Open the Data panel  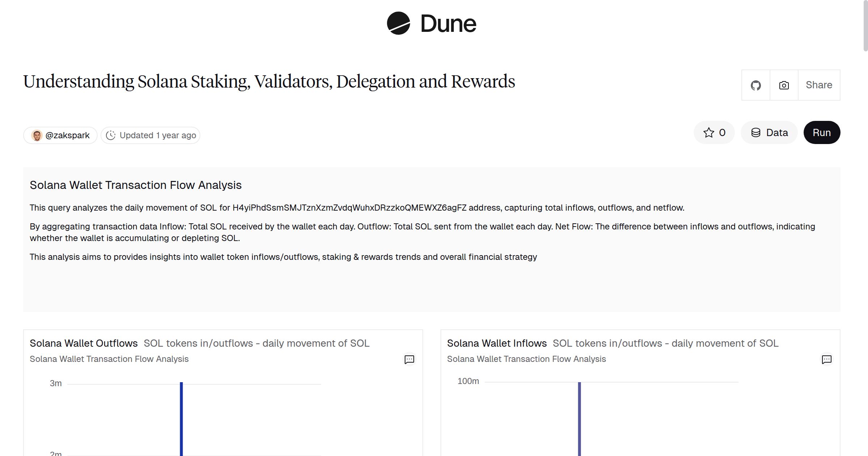(769, 132)
